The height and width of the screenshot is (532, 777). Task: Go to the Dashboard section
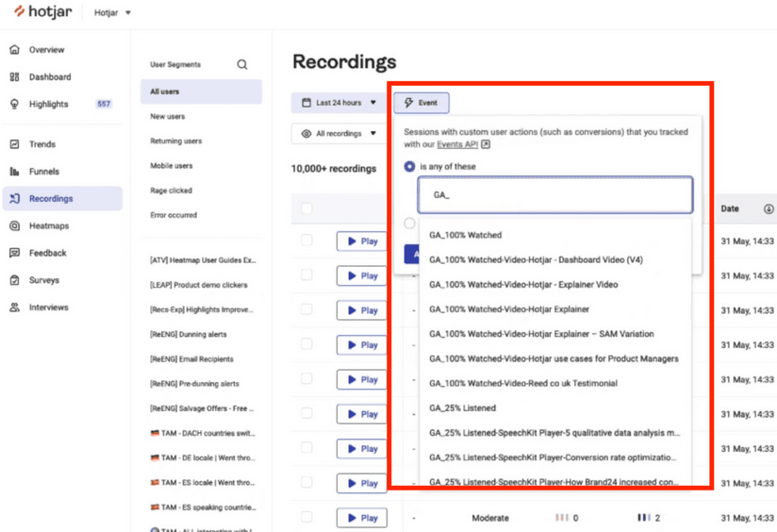[50, 76]
